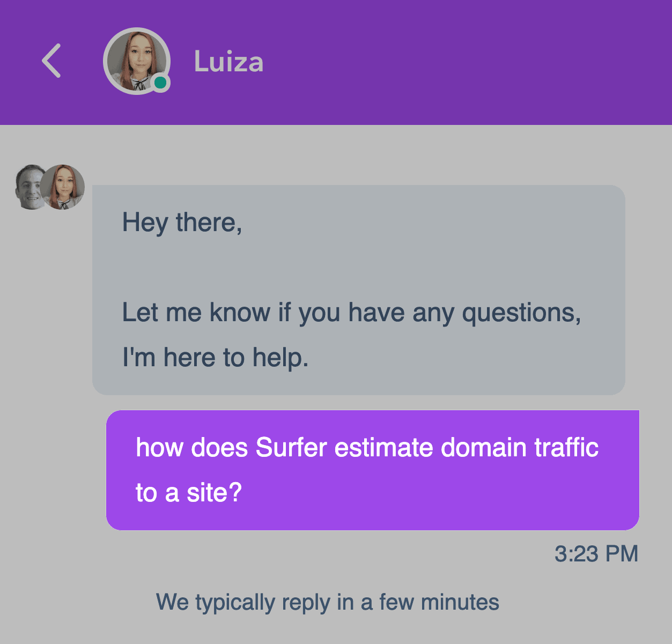Click the 3:23 PM timestamp
Image resolution: width=672 pixels, height=644 pixels.
click(x=596, y=553)
